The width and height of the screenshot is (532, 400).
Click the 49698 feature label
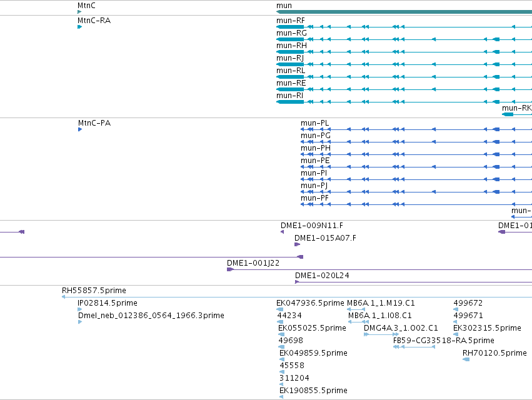coord(291,341)
